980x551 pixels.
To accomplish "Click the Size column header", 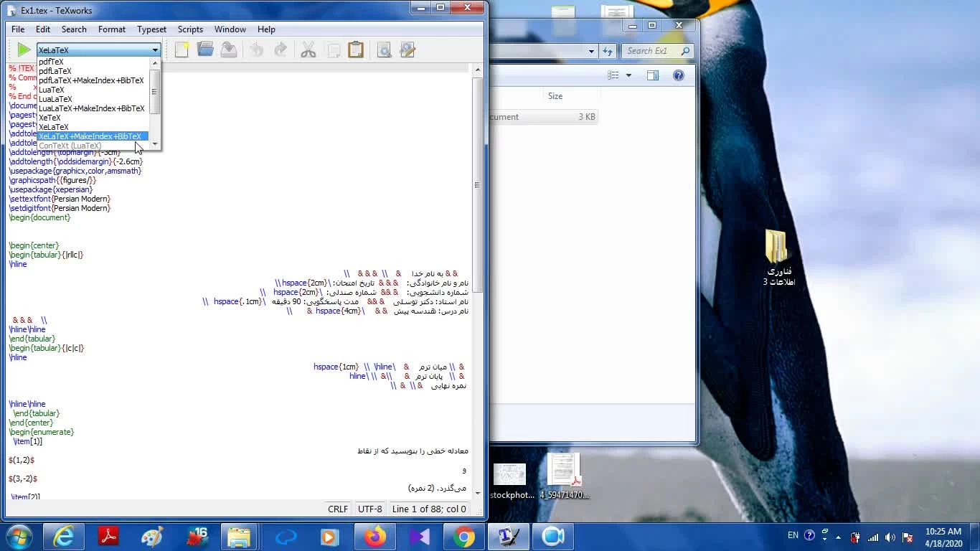I will (555, 96).
